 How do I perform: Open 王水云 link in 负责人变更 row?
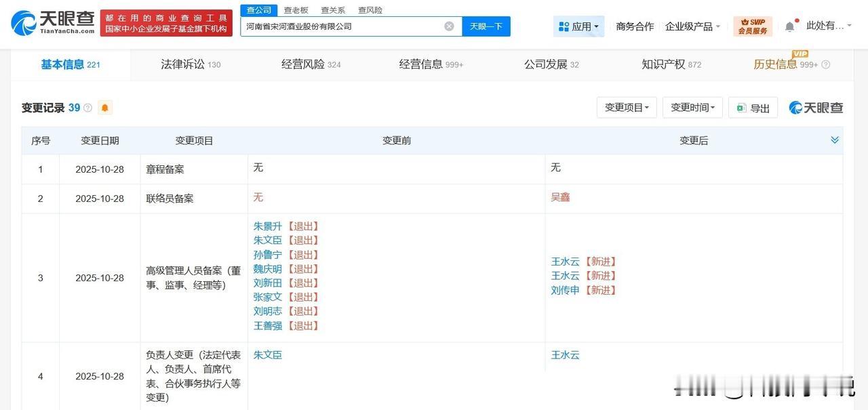click(566, 355)
